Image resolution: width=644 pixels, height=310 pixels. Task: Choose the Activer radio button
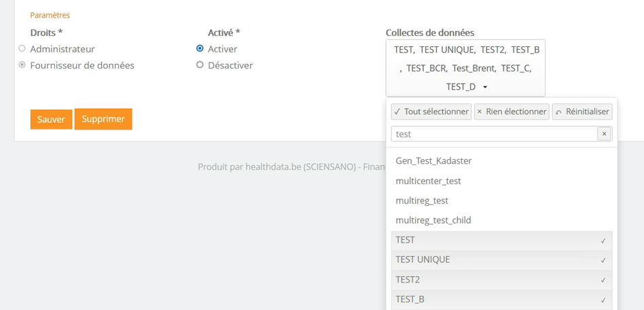[200, 49]
